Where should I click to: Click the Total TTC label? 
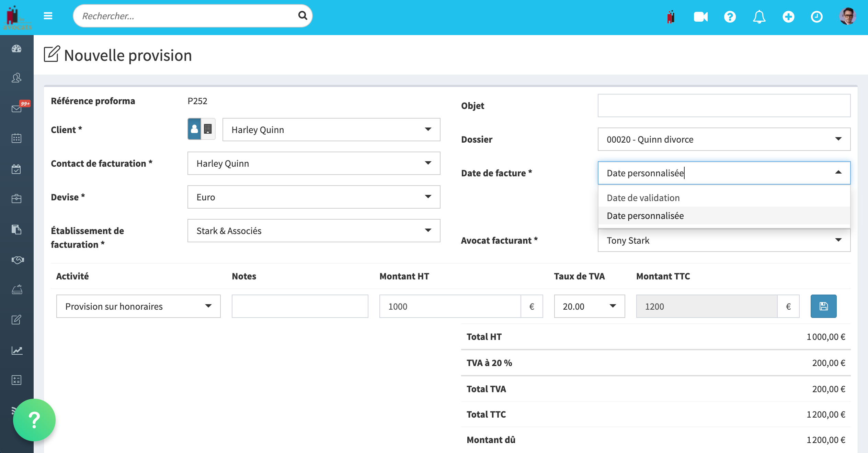(x=486, y=414)
